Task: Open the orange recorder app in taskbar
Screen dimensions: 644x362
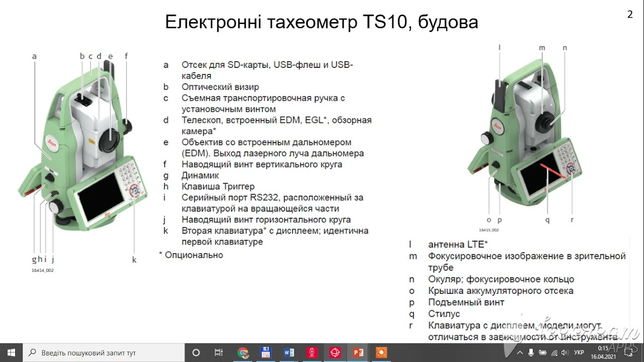Action: [x=381, y=352]
